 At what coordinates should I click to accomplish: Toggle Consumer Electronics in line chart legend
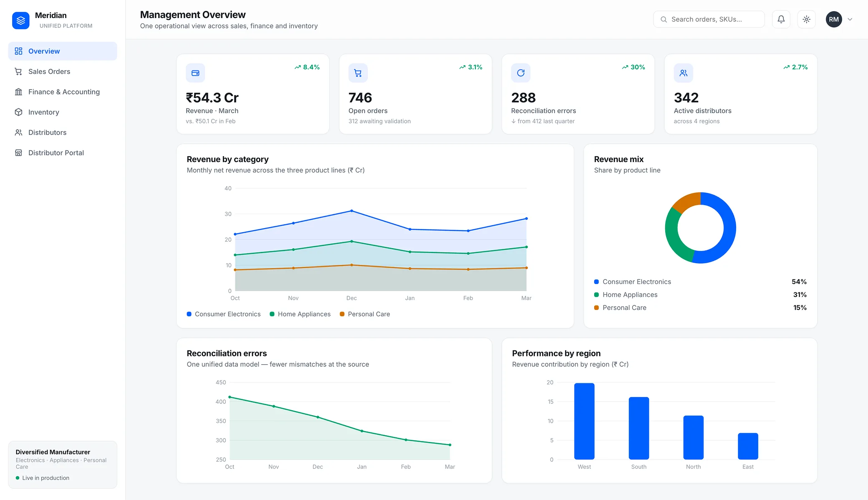224,314
